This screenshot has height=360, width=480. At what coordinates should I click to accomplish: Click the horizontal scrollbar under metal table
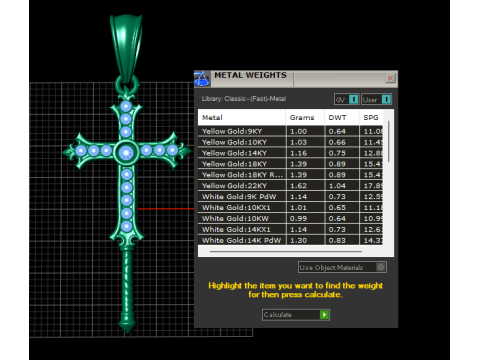pos(286,252)
